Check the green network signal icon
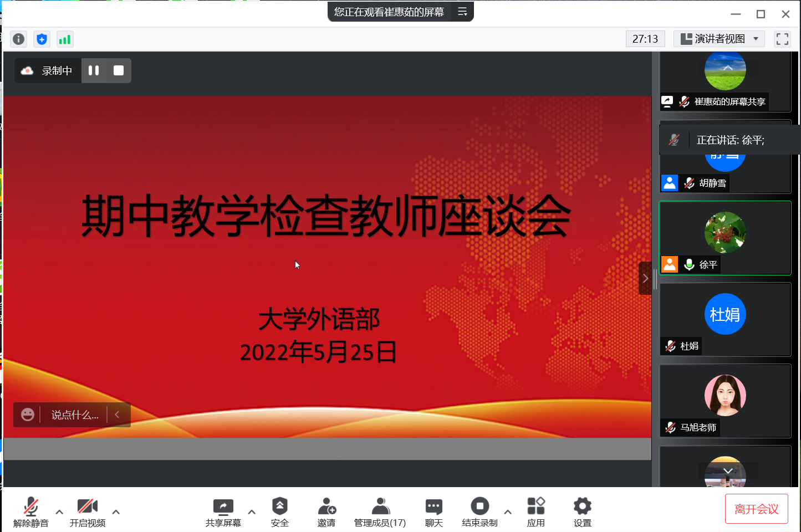Viewport: 801px width, 532px height. pyautogui.click(x=65, y=39)
